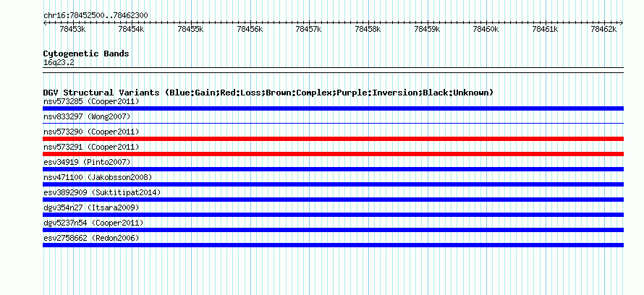The width and height of the screenshot is (644, 295).
Task: Click the Cytogenetic Bands track title
Action: click(86, 54)
